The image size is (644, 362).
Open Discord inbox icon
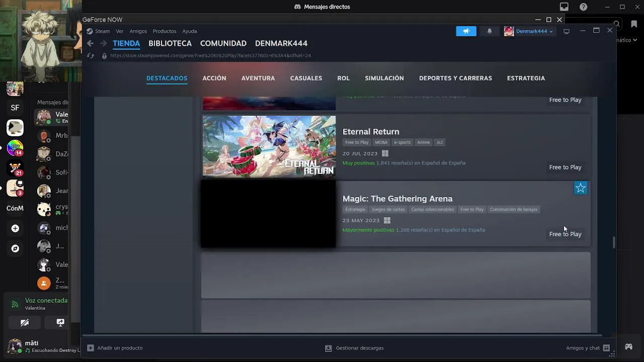click(x=564, y=7)
